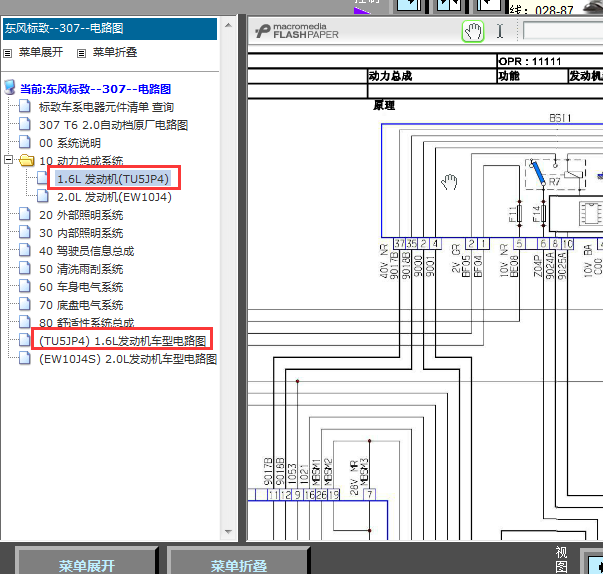This screenshot has height=574, width=603.
Task: Select 10 动力总成系统 label
Action: point(81,161)
